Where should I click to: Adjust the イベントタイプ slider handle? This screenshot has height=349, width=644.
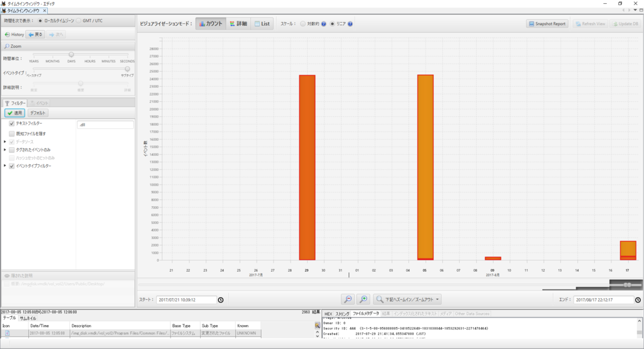click(x=127, y=69)
